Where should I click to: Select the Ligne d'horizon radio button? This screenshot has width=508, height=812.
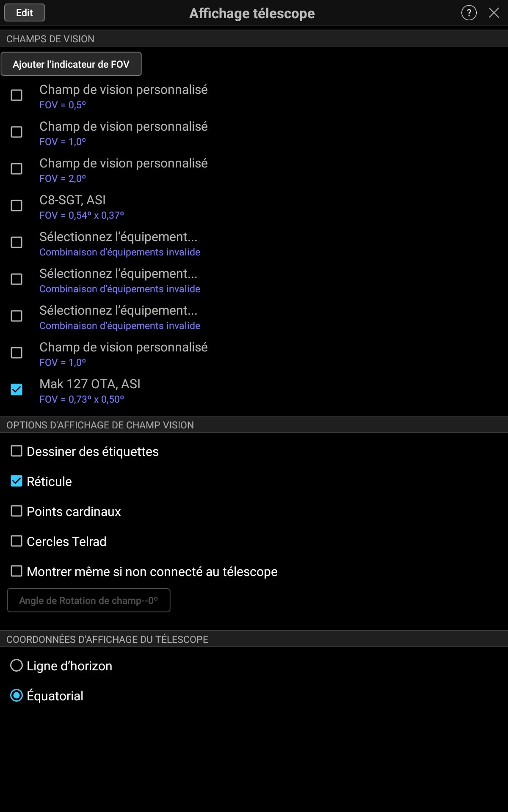point(17,666)
